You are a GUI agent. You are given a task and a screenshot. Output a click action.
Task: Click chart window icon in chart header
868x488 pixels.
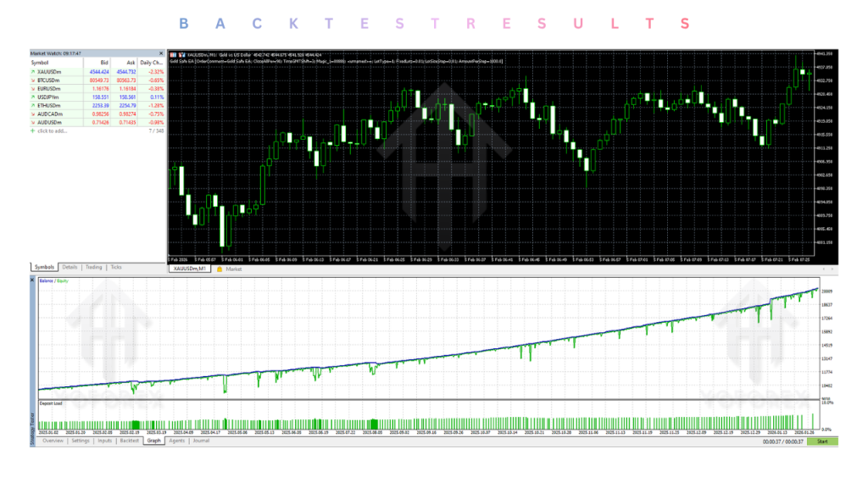coord(173,55)
